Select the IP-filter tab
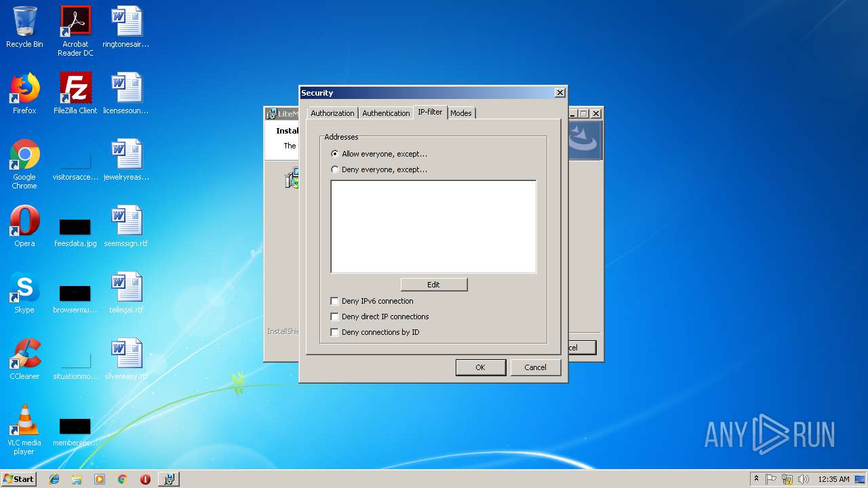This screenshot has width=868, height=488. click(430, 112)
